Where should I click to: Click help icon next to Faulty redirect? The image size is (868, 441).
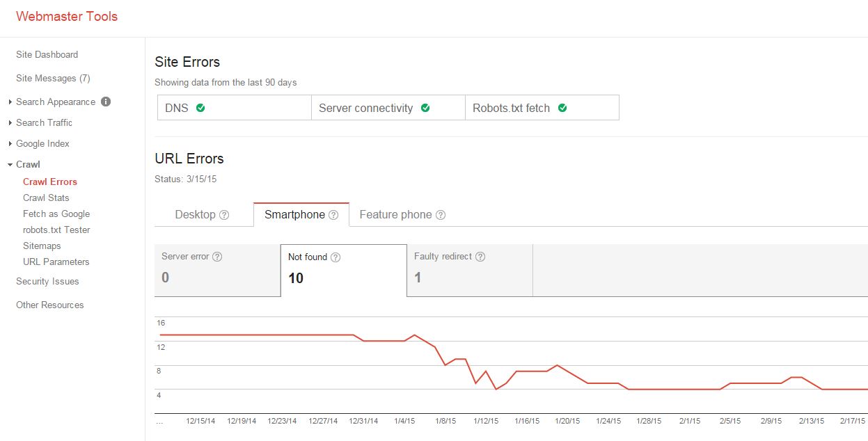pos(480,257)
